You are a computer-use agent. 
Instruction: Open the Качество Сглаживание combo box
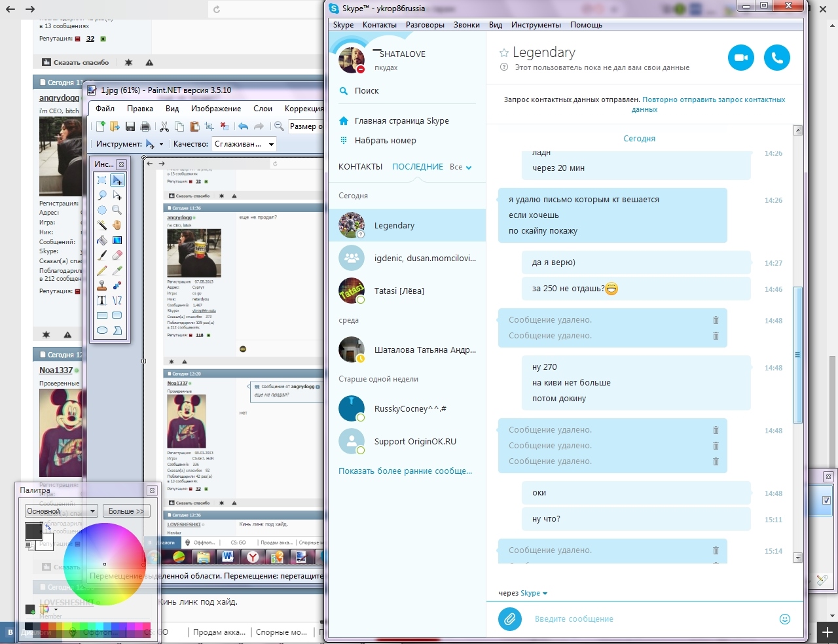coord(244,144)
